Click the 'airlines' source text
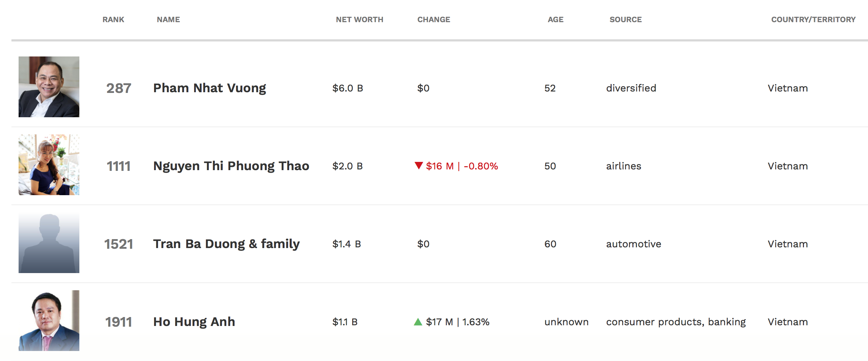868x361 pixels. tap(624, 166)
